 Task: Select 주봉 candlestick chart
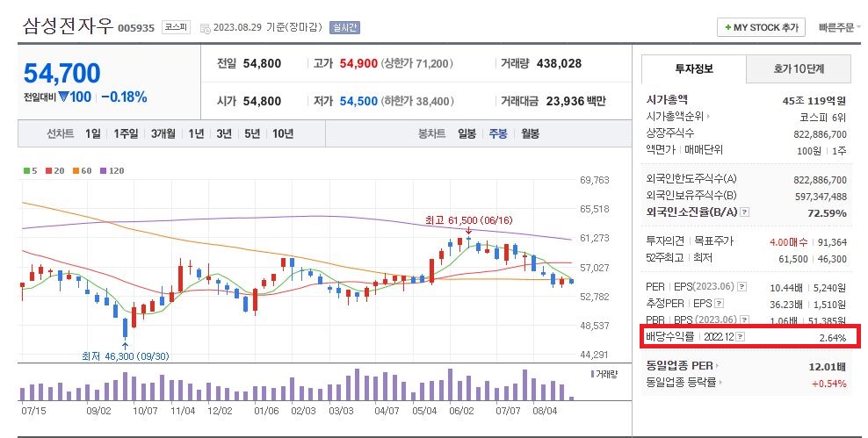point(498,133)
